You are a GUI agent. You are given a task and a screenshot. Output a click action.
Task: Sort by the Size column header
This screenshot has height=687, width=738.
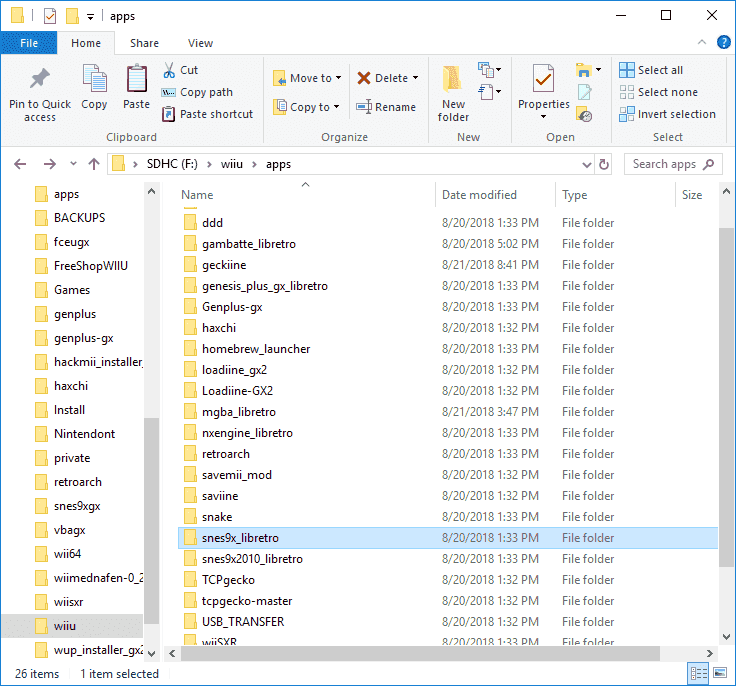(696, 195)
